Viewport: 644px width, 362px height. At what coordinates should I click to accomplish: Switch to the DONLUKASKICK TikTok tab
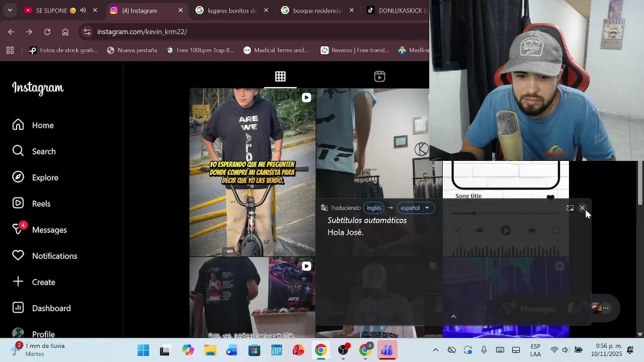tap(397, 10)
